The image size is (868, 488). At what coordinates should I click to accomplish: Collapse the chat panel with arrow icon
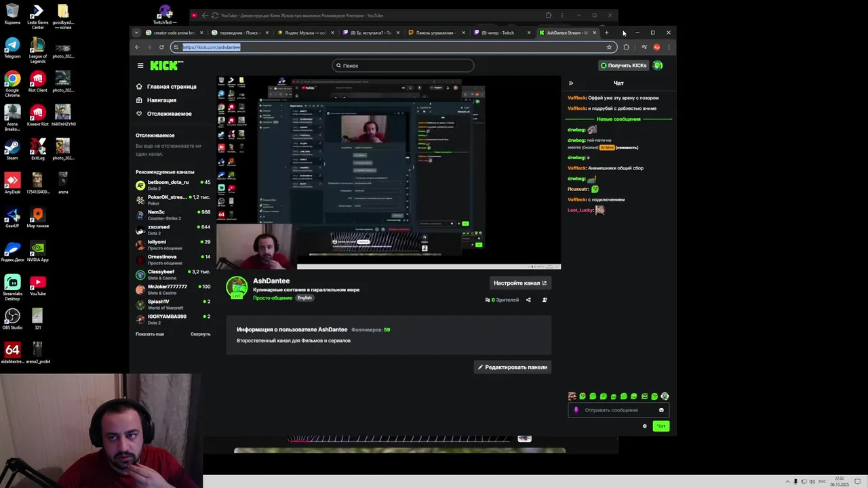coord(571,83)
